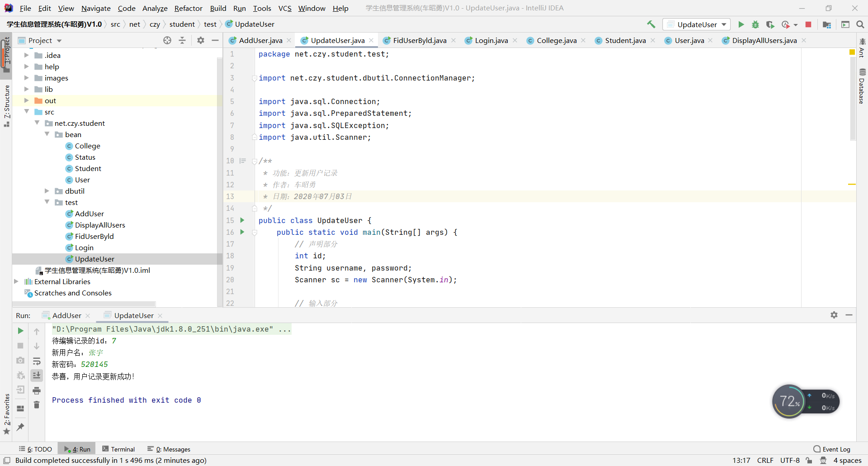This screenshot has height=466, width=868.
Task: Hide the Project tool window
Action: (215, 40)
